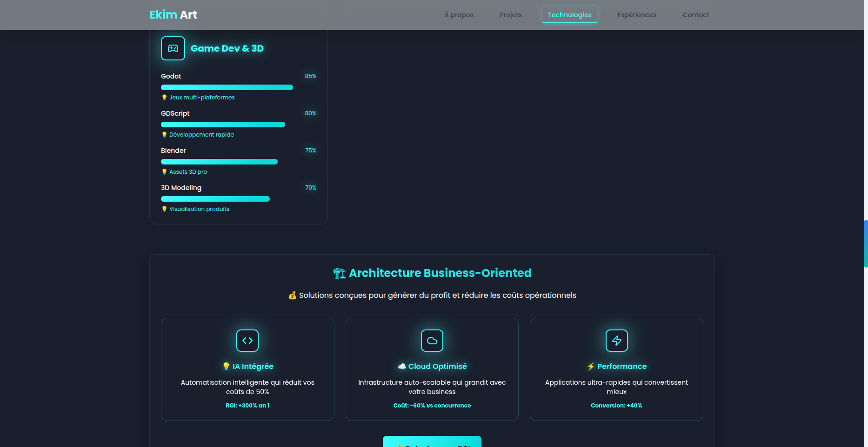Click the page scrollbar thumb
Image resolution: width=868 pixels, height=447 pixels.
[866, 243]
